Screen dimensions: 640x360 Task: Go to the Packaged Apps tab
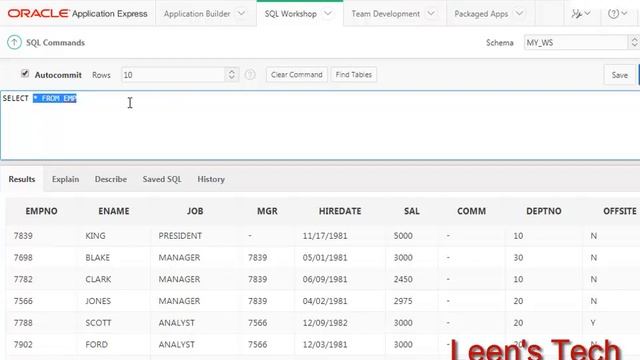(481, 13)
